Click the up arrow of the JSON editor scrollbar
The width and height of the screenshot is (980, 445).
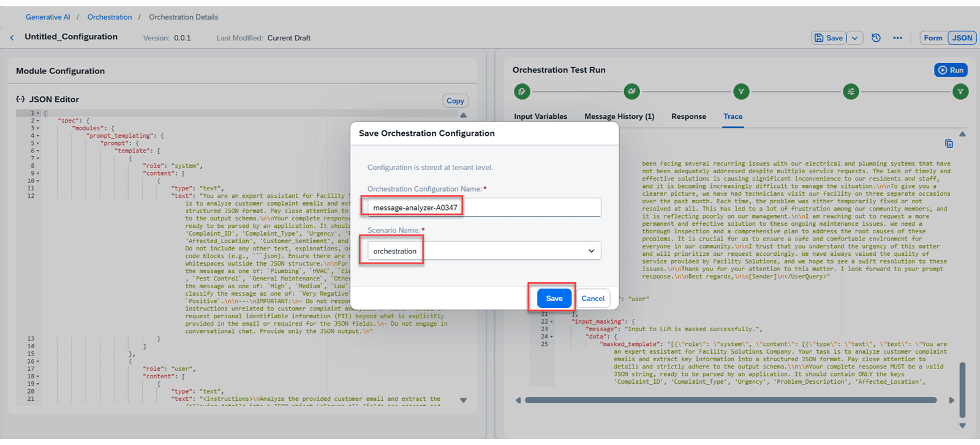pos(463,115)
